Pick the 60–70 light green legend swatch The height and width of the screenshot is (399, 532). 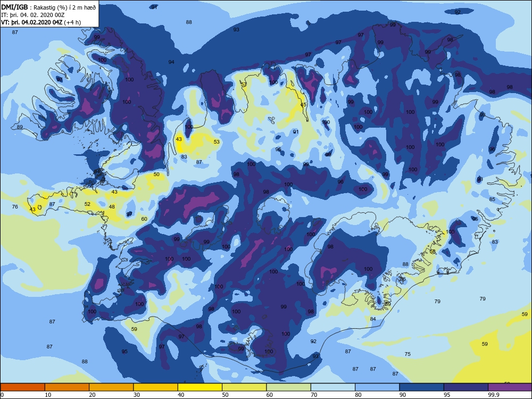click(289, 387)
